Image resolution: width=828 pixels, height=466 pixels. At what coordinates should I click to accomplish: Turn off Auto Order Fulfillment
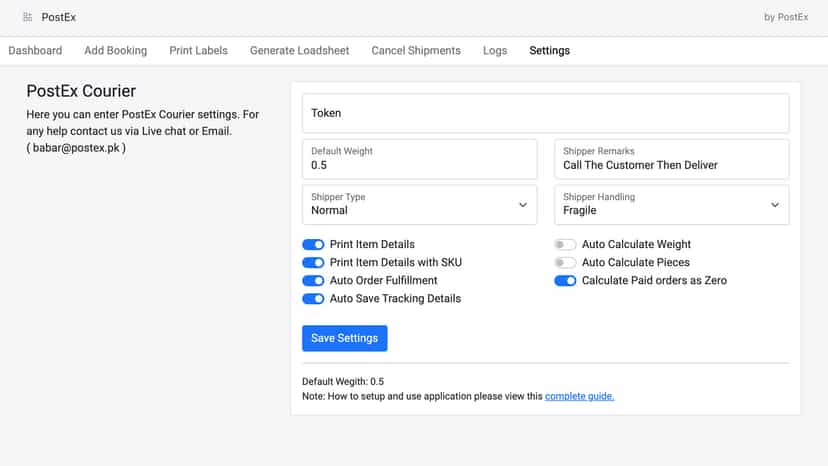(x=313, y=281)
